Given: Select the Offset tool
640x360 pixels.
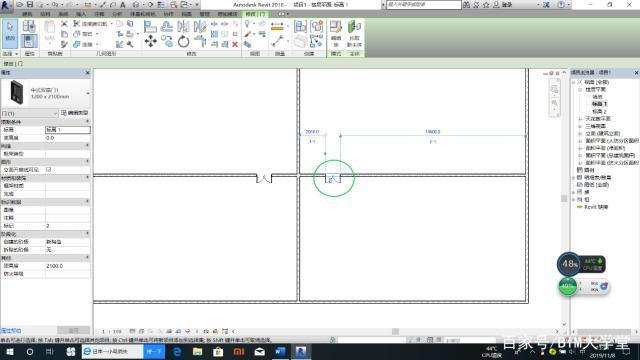Looking at the screenshot, I should tap(167, 27).
